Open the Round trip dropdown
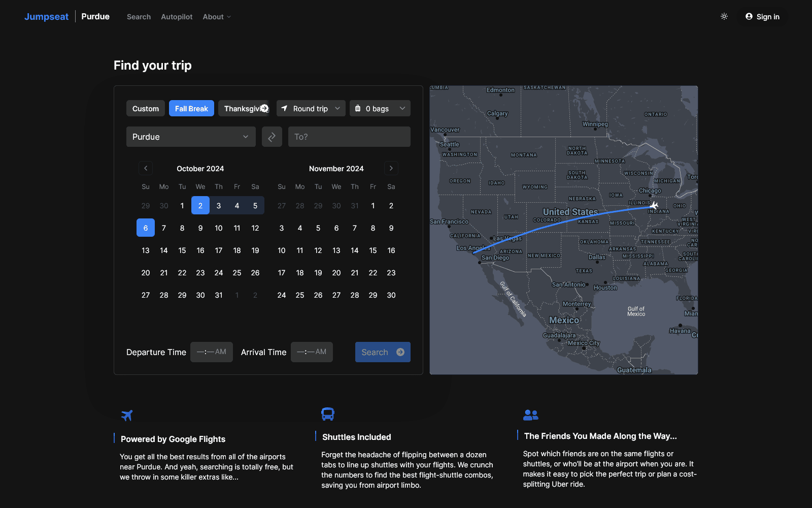 tap(311, 108)
